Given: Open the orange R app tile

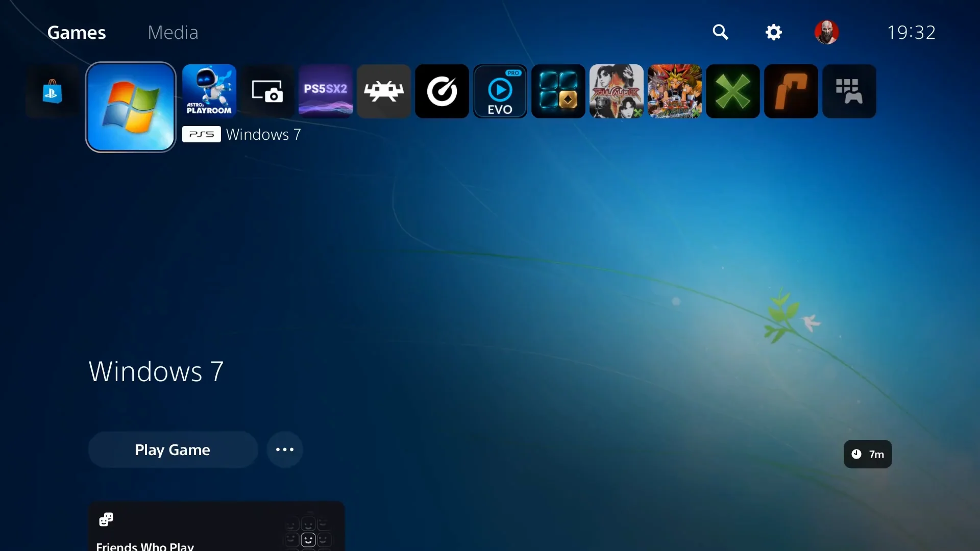Looking at the screenshot, I should [791, 91].
